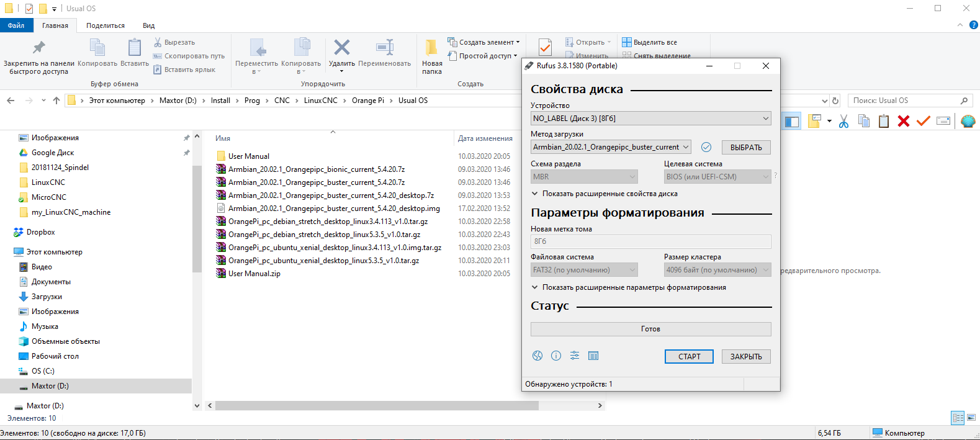The image size is (980, 440).
Task: Click the horizontal scrollbar in file list
Action: click(x=377, y=405)
